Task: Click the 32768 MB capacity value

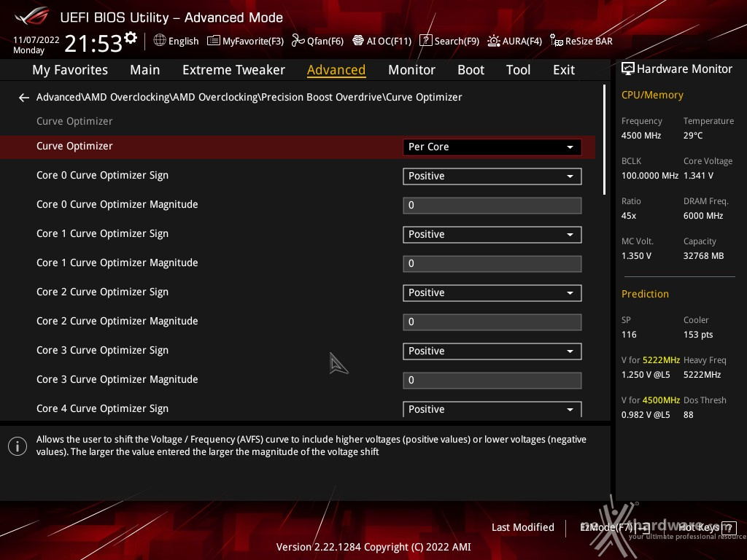Action: [x=704, y=256]
